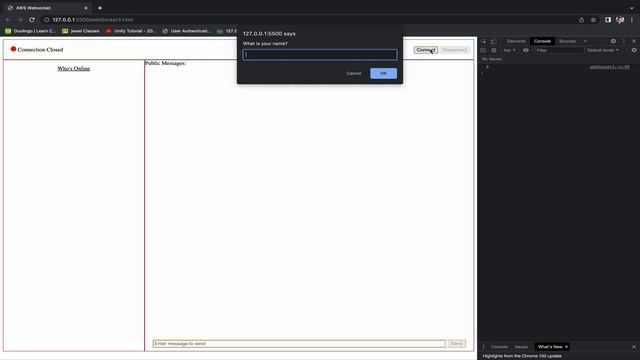Go forward with the browser forward arrow

(20, 20)
